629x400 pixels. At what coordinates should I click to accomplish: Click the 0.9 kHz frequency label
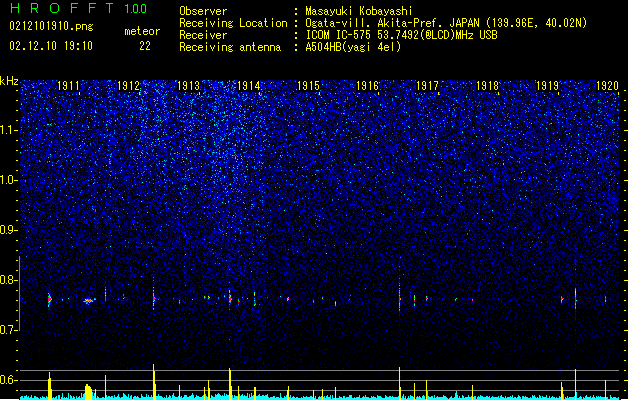(8, 230)
